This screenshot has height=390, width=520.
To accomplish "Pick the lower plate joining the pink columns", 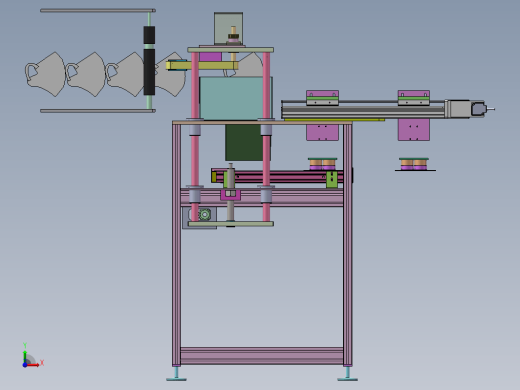I will point(231,224).
